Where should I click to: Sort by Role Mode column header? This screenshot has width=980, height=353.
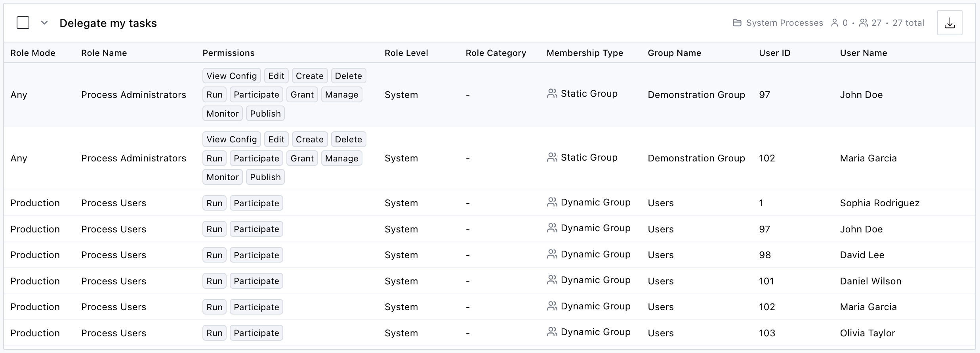[33, 53]
